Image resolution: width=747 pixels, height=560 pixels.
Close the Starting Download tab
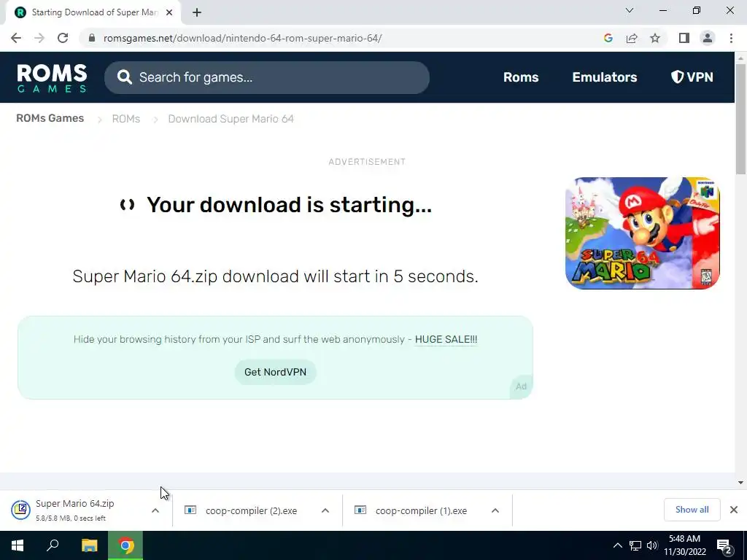point(169,12)
